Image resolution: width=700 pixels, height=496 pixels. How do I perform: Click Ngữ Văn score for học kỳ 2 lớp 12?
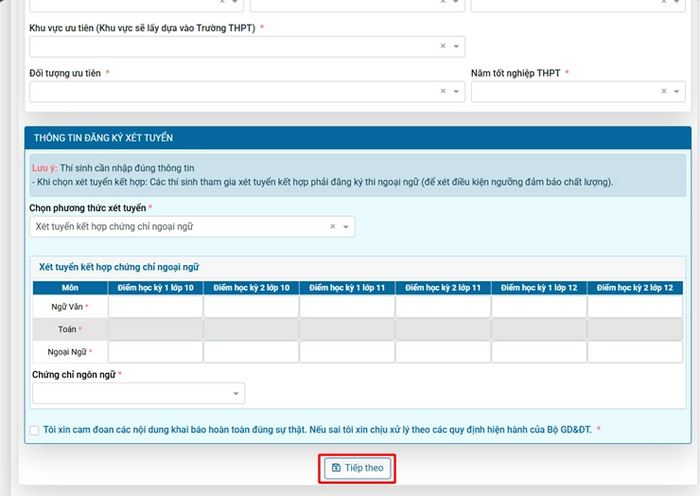635,307
